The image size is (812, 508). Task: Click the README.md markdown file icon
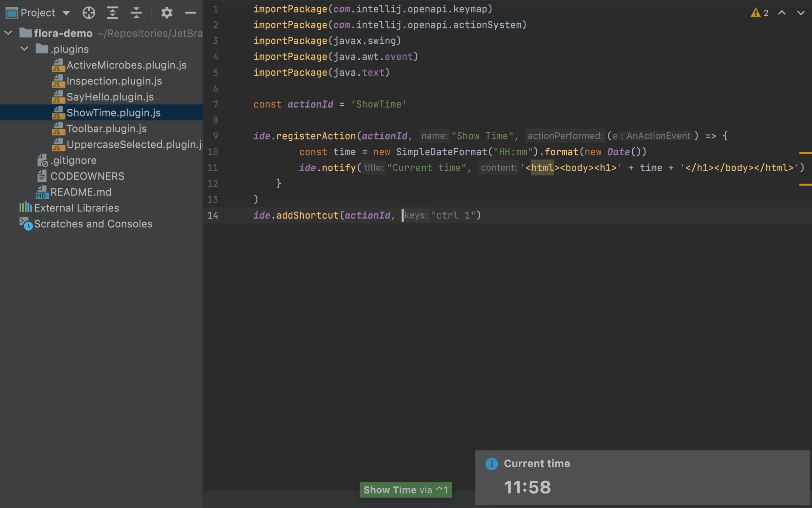(x=42, y=192)
